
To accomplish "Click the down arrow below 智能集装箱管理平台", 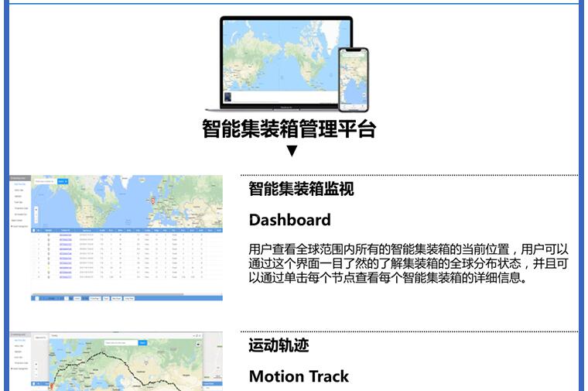I will (292, 151).
